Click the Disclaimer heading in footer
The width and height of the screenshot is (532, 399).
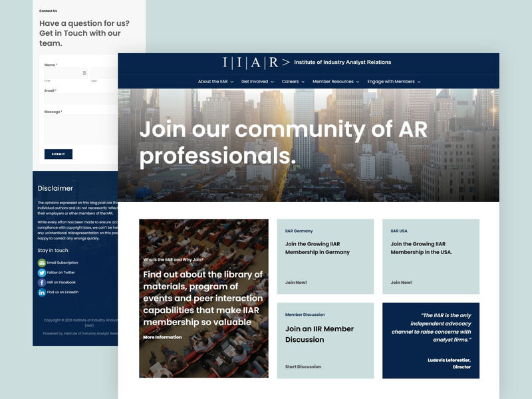(x=55, y=188)
